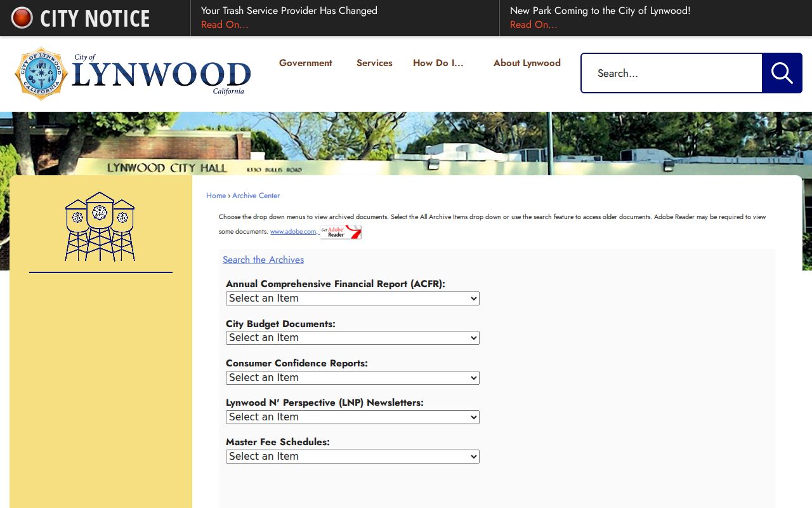The height and width of the screenshot is (508, 812).
Task: Visit the www.adobe.com link
Action: click(x=293, y=232)
